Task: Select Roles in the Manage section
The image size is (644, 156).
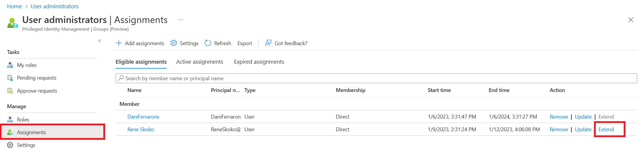Action: click(x=23, y=119)
